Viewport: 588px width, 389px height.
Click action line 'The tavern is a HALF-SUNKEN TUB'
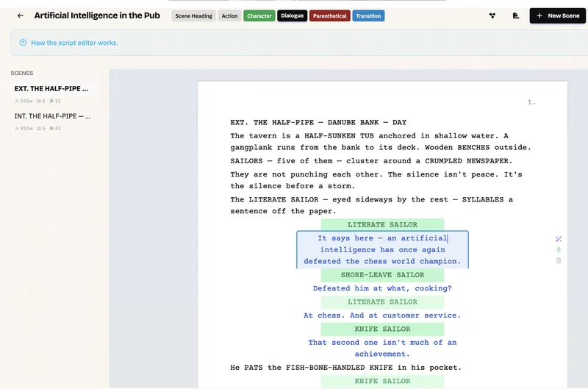[x=381, y=141]
